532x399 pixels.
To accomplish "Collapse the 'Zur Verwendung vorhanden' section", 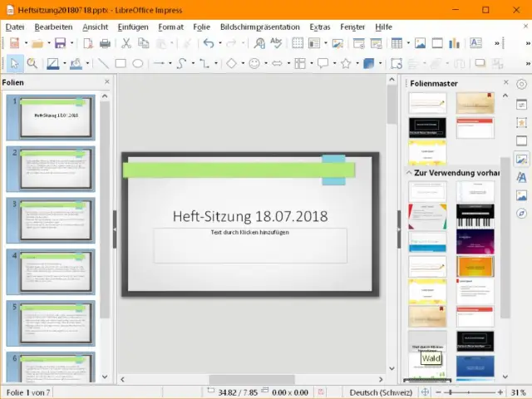I will [408, 172].
